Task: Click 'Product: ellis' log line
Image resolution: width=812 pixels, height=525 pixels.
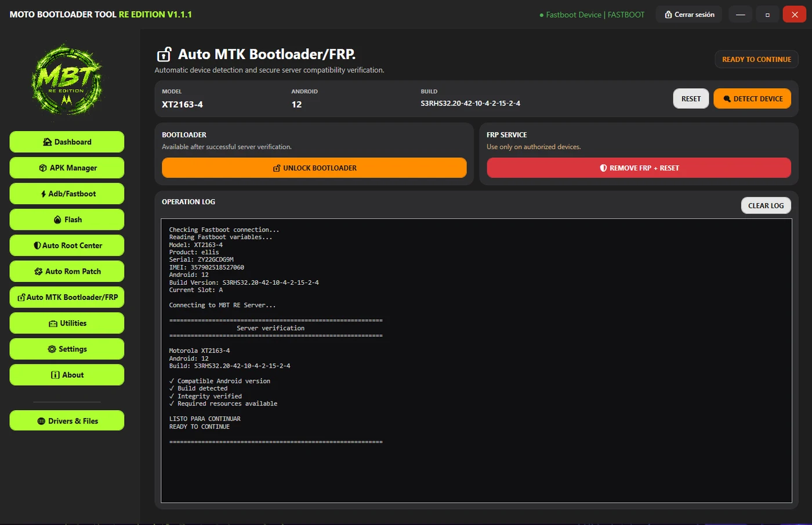Action: click(194, 252)
